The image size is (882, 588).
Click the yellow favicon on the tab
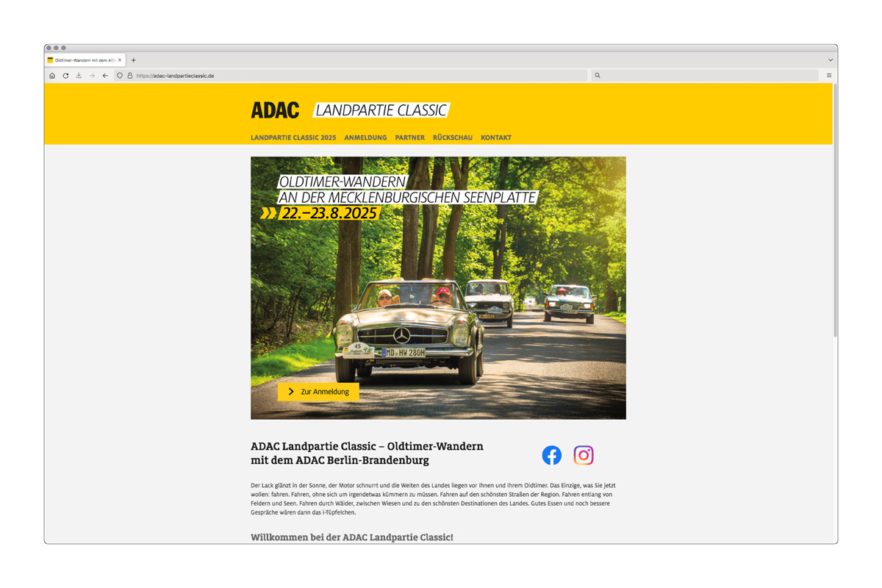pos(50,60)
